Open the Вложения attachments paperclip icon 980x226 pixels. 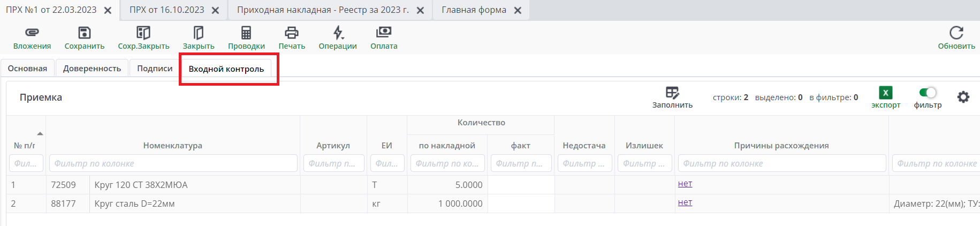tap(32, 33)
